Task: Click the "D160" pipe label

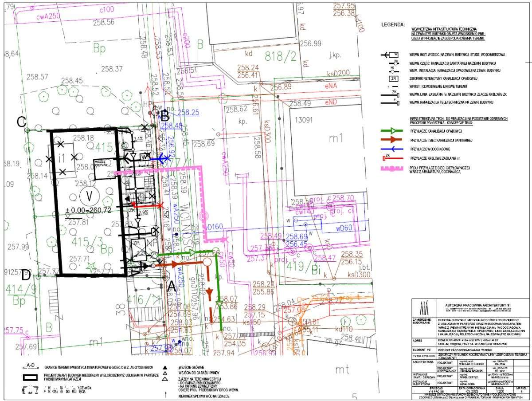Action: coord(215,227)
